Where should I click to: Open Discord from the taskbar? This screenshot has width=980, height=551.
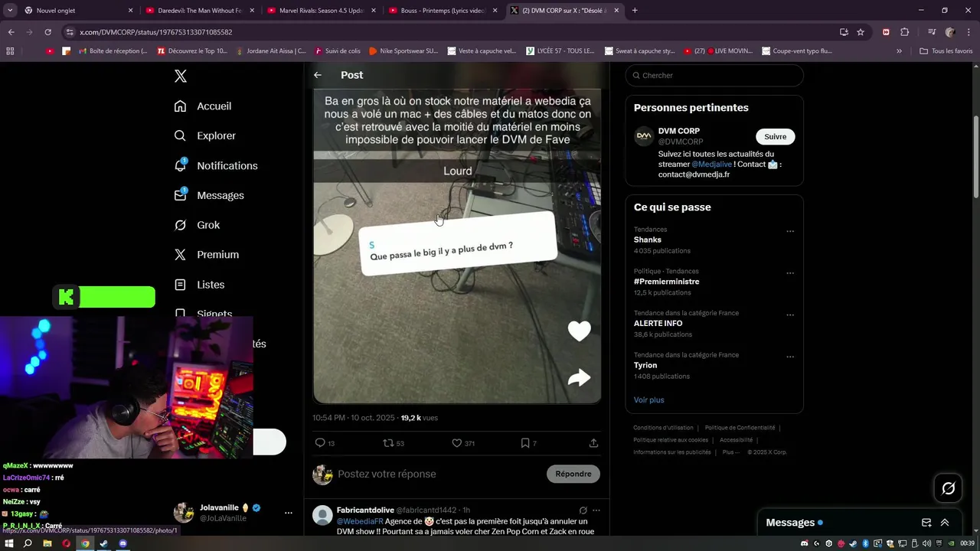[122, 543]
